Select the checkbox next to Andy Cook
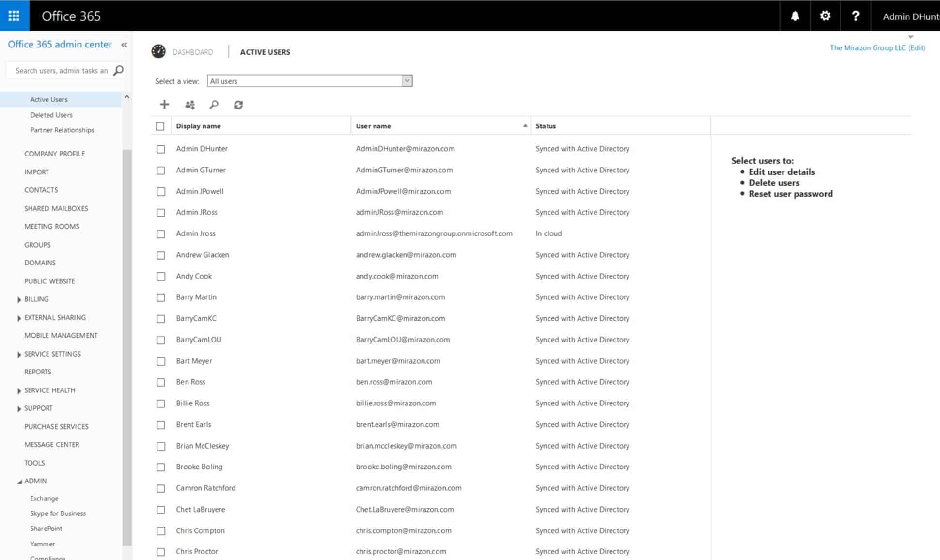 point(160,277)
